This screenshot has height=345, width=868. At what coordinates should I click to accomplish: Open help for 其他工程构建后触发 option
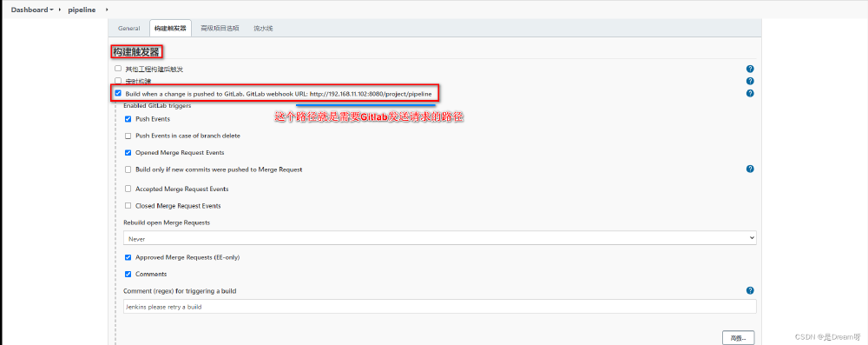(x=750, y=69)
